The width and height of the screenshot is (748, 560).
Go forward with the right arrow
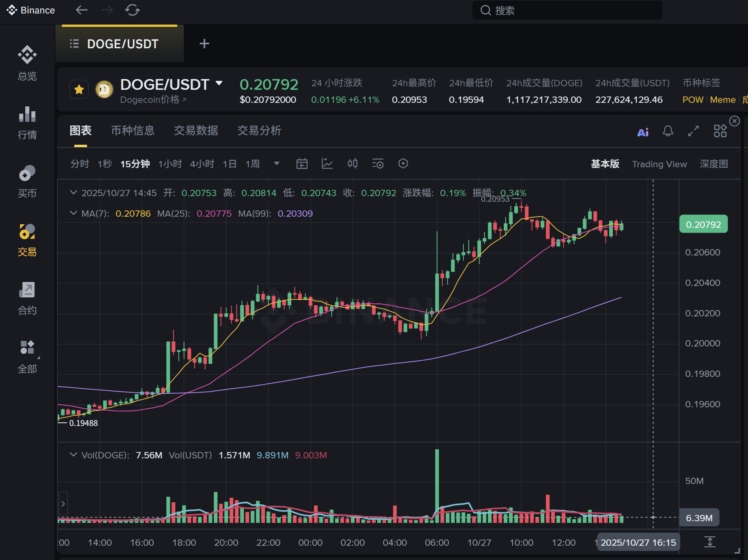[x=107, y=10]
